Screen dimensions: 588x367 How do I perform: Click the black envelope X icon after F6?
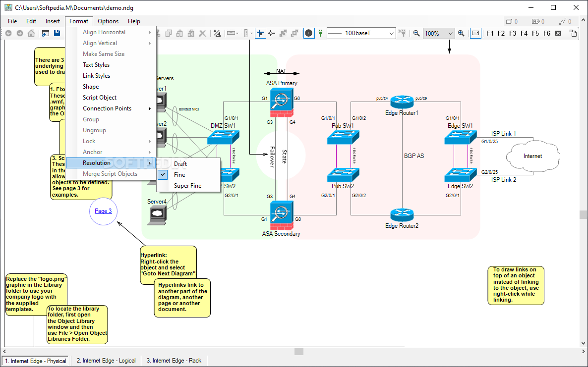click(x=558, y=33)
